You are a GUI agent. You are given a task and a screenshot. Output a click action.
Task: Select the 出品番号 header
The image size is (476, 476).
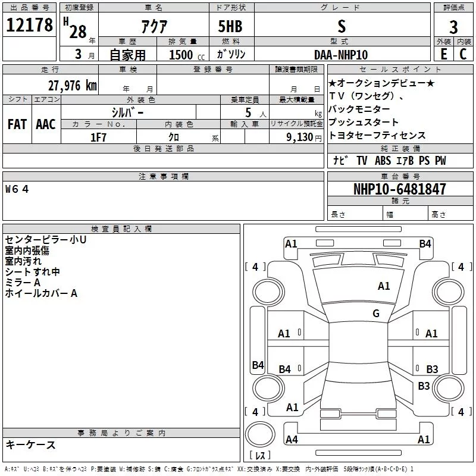[29, 8]
